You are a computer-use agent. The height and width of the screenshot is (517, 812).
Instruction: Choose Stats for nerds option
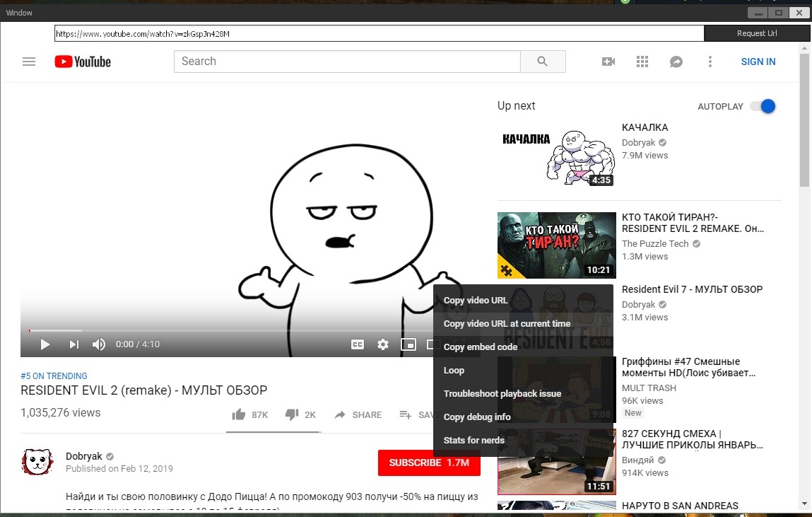pos(473,440)
